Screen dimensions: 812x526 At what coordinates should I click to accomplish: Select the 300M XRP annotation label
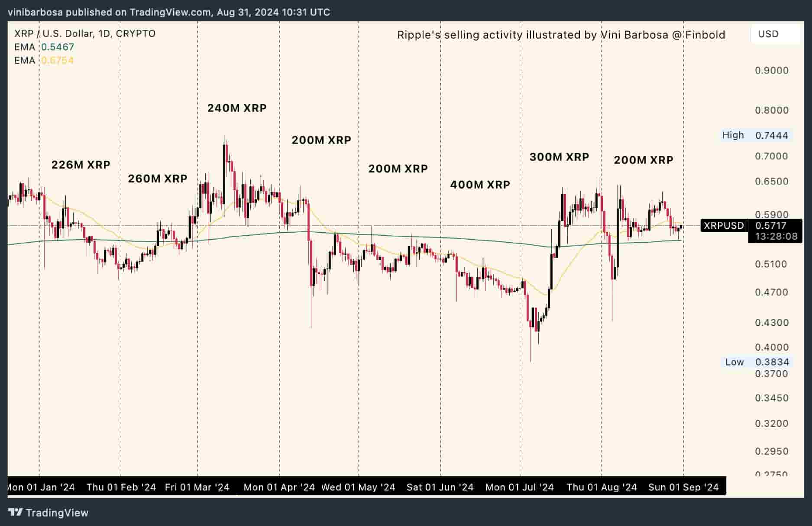559,157
